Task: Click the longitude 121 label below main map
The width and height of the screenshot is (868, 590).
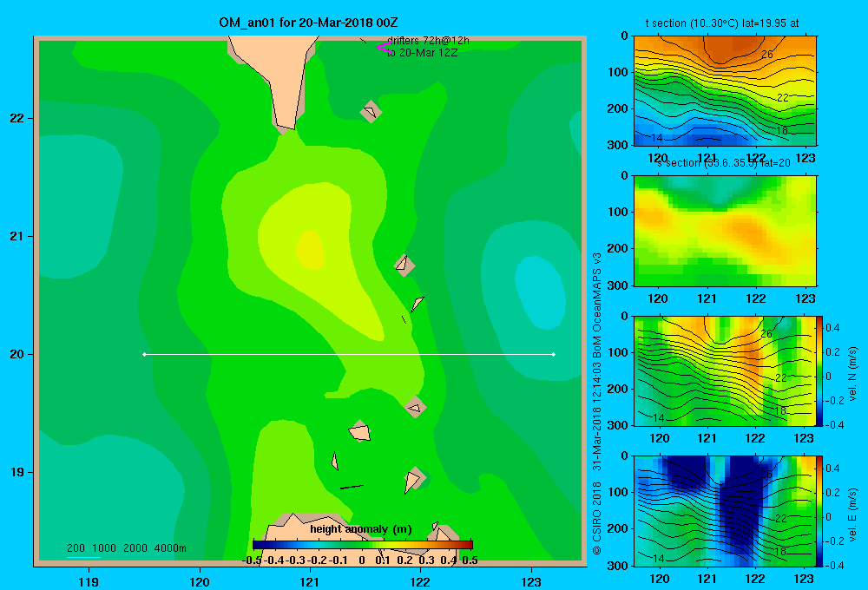Action: coord(310,581)
